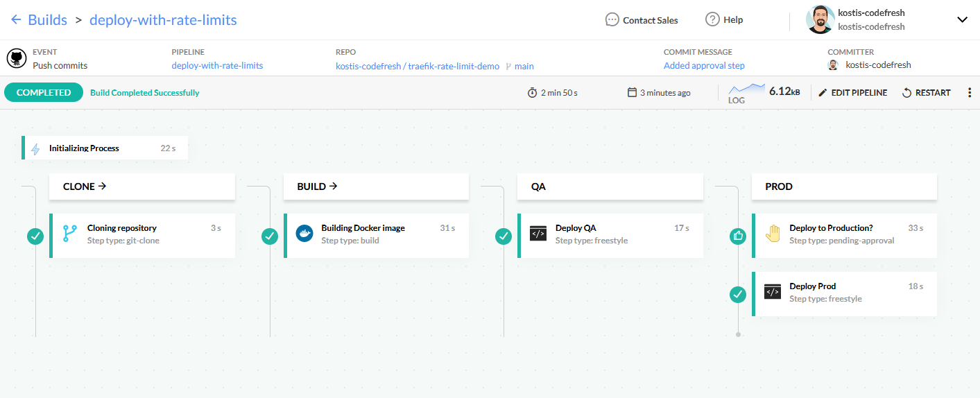
Task: Select the QA stage header
Action: tap(610, 187)
